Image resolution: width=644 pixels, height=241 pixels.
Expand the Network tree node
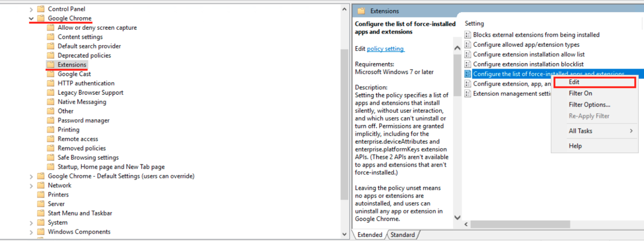point(31,185)
